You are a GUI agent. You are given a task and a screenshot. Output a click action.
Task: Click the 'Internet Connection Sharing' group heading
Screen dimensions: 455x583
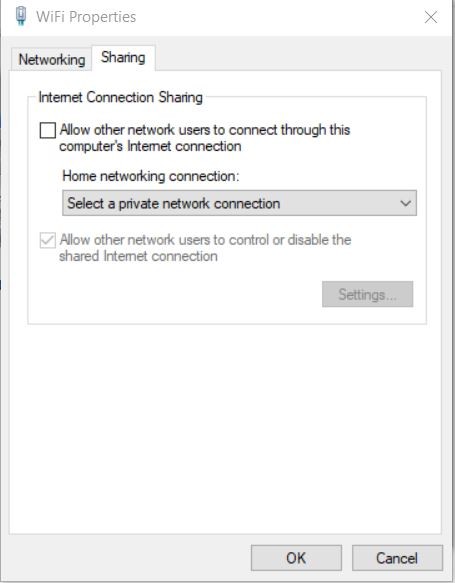(120, 97)
